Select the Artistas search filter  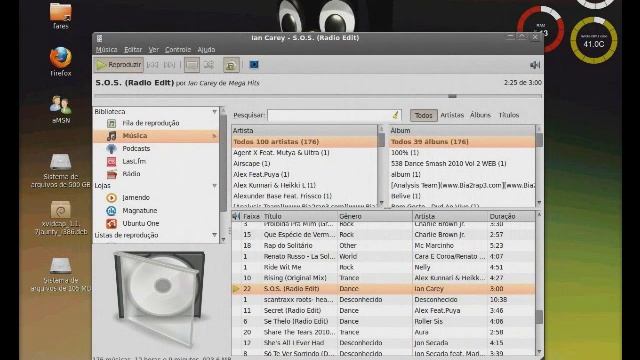[x=452, y=115]
